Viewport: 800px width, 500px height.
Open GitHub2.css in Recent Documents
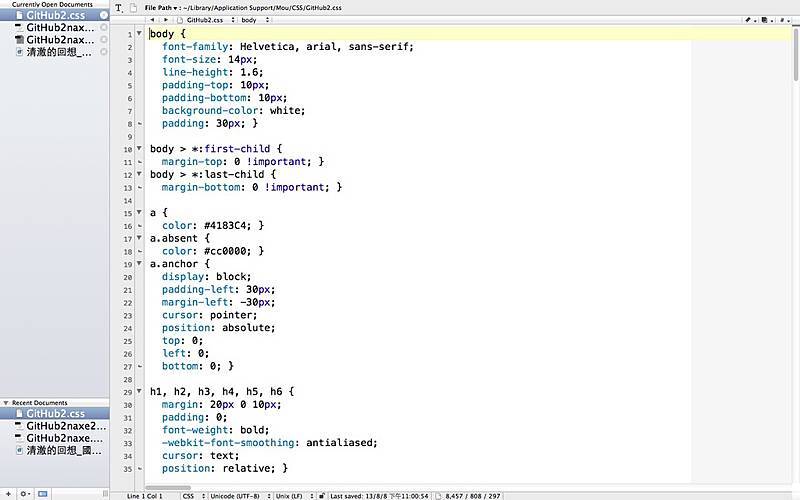pos(55,414)
